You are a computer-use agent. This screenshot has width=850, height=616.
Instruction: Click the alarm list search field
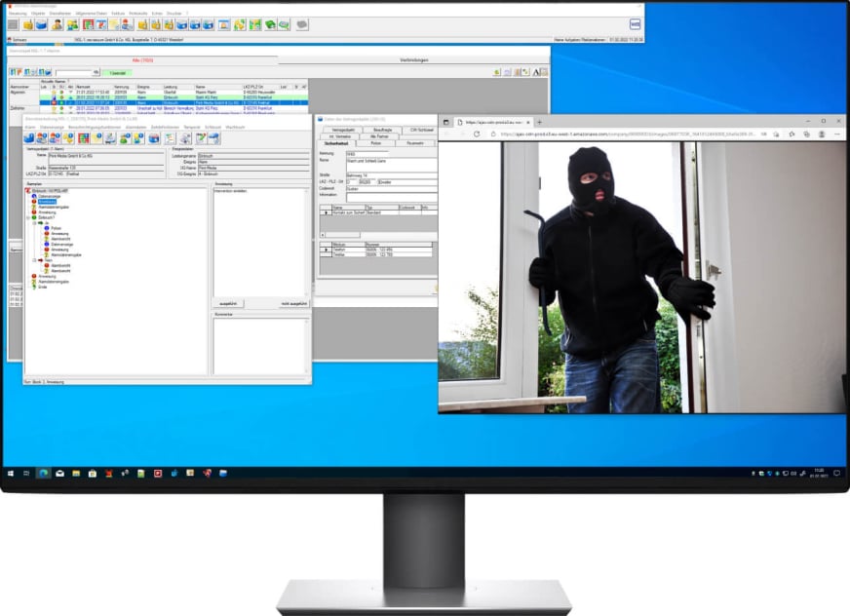(x=74, y=73)
